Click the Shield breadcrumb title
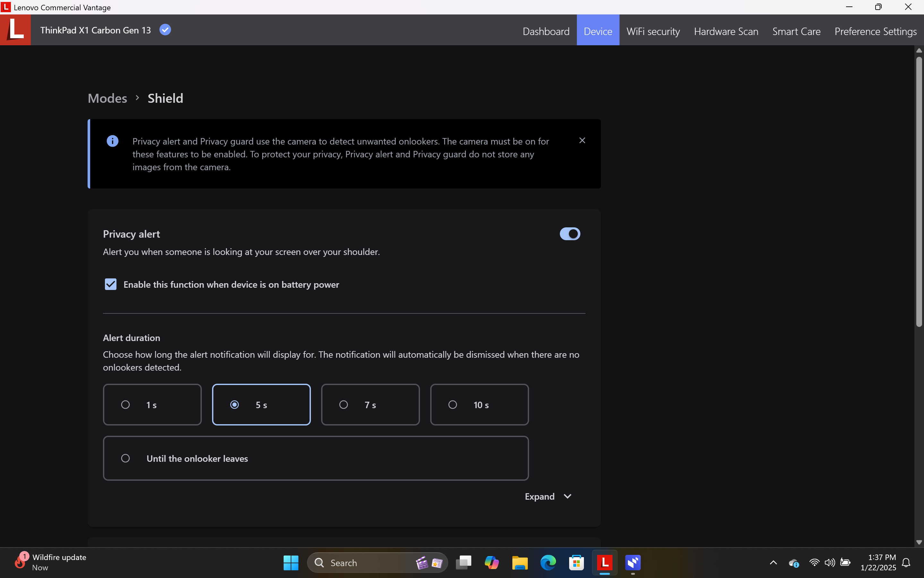Screen dimensions: 924x578 coord(165,98)
